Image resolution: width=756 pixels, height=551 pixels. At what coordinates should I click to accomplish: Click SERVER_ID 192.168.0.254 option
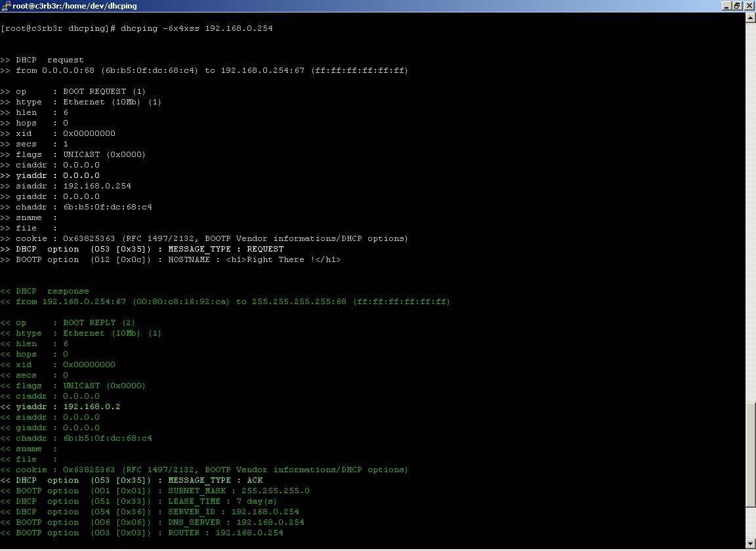click(150, 512)
